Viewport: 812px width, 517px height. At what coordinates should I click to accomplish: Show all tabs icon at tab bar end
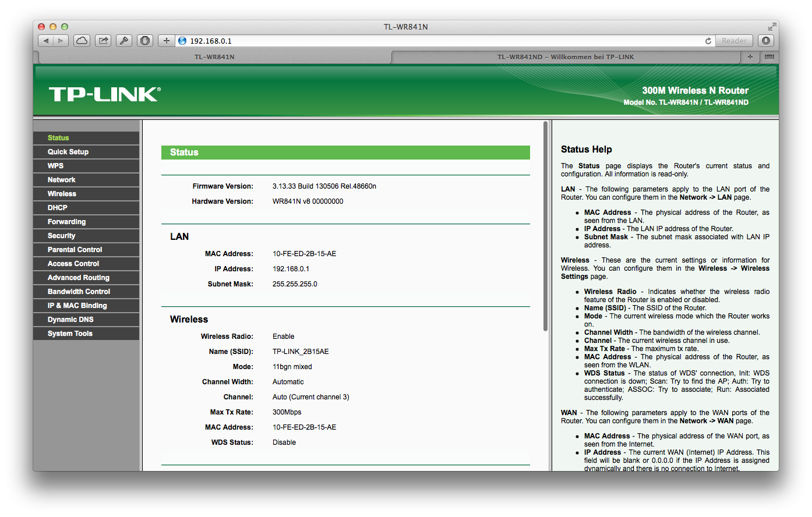[769, 57]
